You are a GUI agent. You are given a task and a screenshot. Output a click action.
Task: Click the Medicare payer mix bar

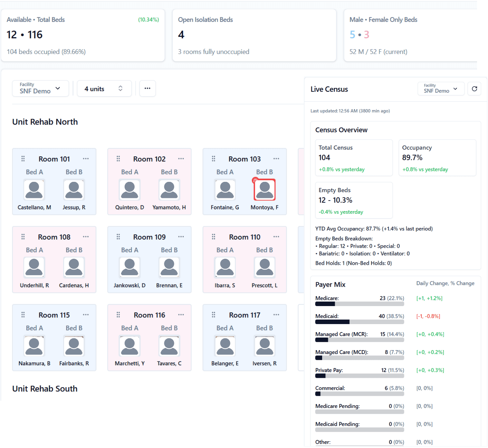359,304
